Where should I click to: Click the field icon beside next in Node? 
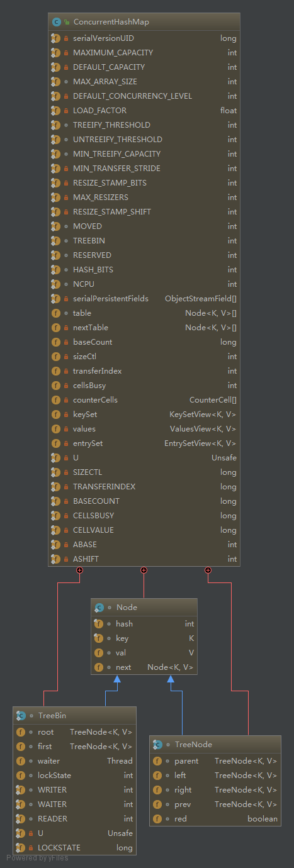pyautogui.click(x=98, y=667)
